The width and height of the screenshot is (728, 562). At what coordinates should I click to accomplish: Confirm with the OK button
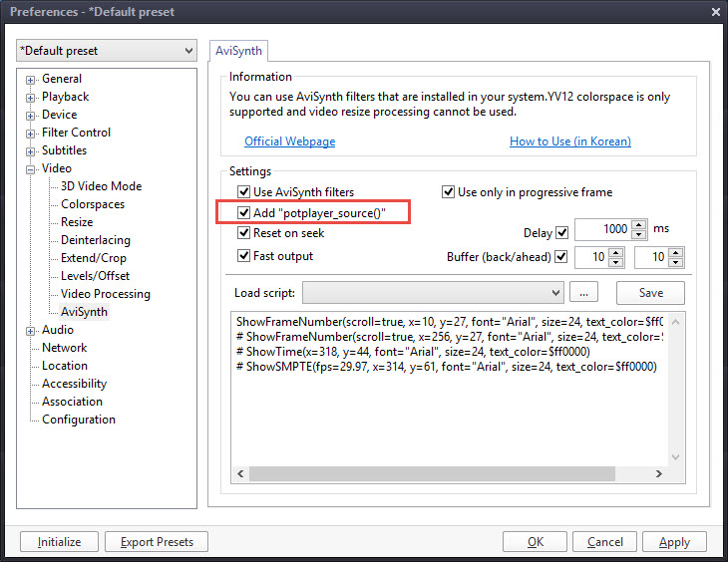(x=535, y=542)
